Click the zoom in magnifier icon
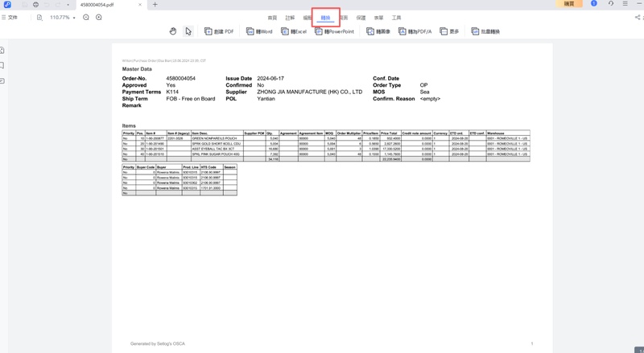The height and width of the screenshot is (353, 644). coord(99,17)
